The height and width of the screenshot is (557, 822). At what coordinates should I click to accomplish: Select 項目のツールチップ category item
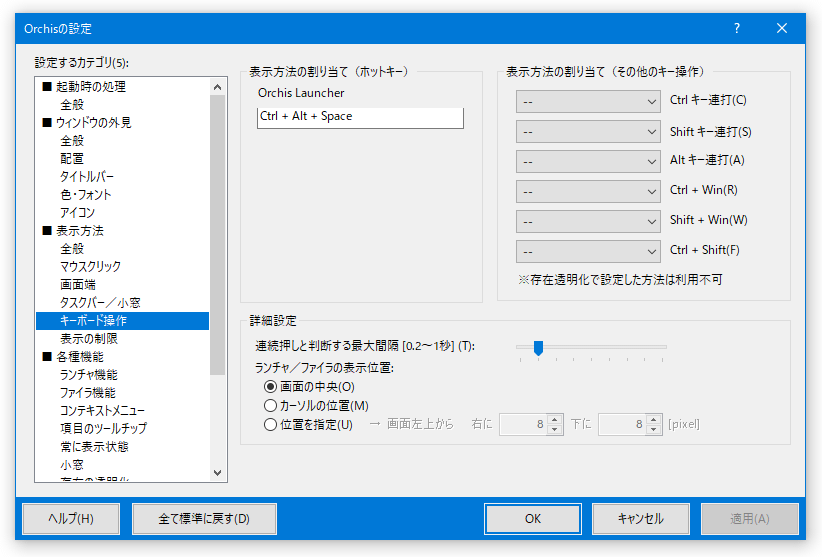[103, 429]
